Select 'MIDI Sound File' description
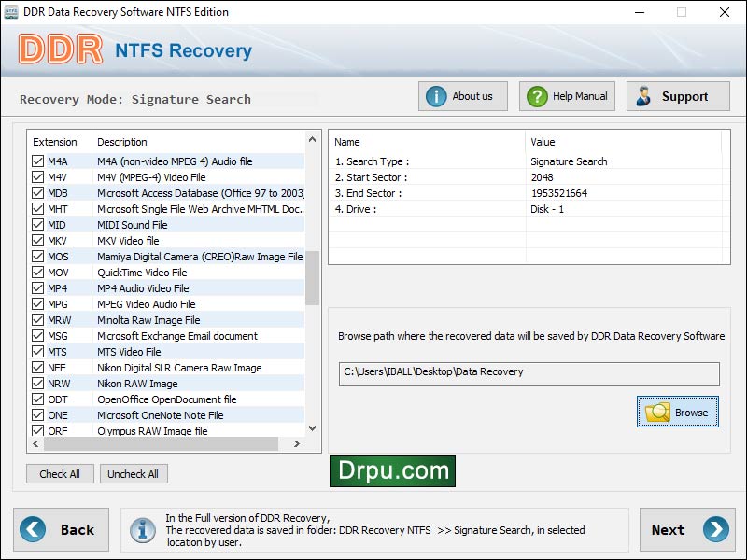 133,225
